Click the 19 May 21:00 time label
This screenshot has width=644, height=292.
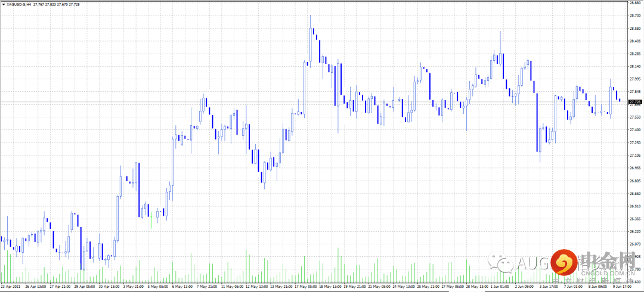point(355,285)
